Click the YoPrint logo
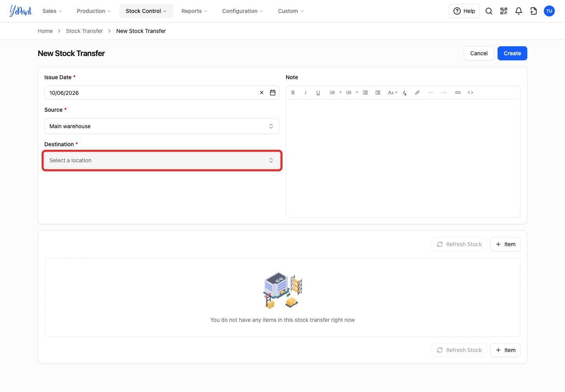The width and height of the screenshot is (565, 392). point(21,11)
